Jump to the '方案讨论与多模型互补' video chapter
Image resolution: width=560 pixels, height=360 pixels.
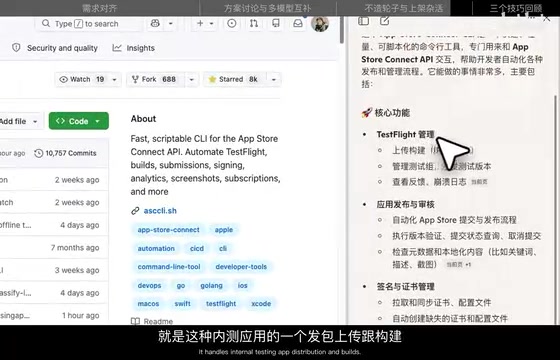[x=268, y=8]
